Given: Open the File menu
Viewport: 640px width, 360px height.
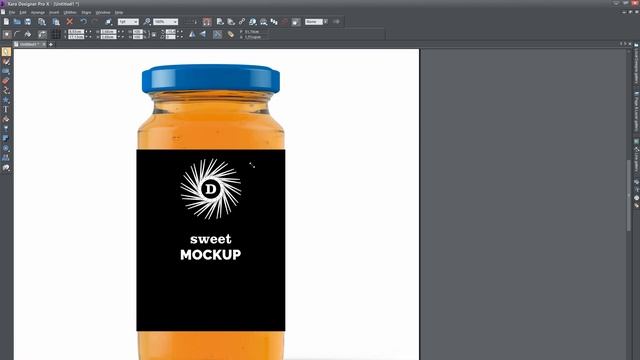Looking at the screenshot, I should 12,13.
